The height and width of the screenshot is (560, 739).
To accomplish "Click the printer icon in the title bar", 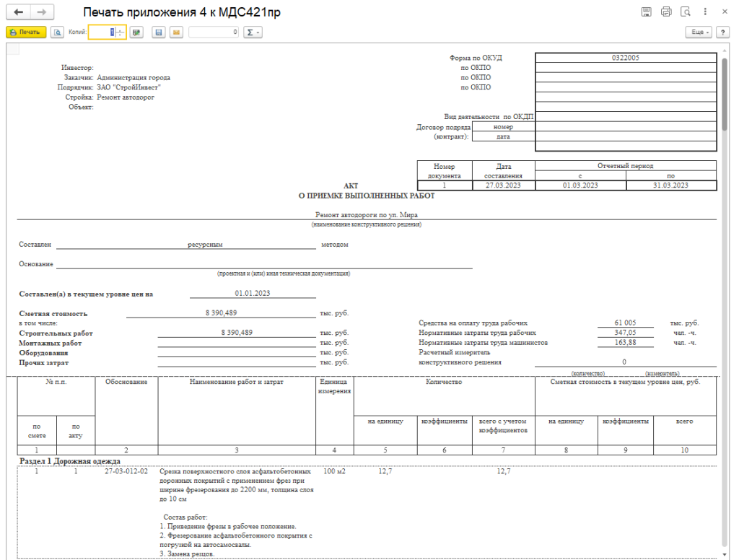I will click(666, 12).
